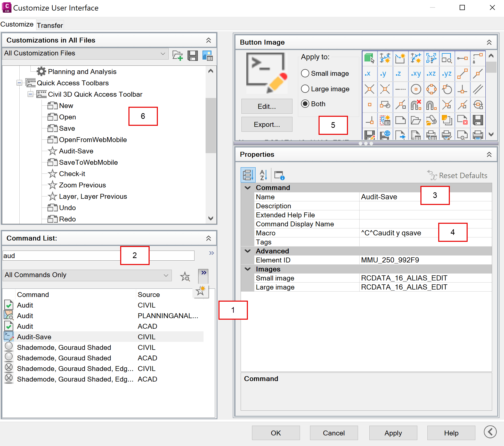
Task: Collapse the Quick Access Toolbars tree node
Action: click(19, 83)
